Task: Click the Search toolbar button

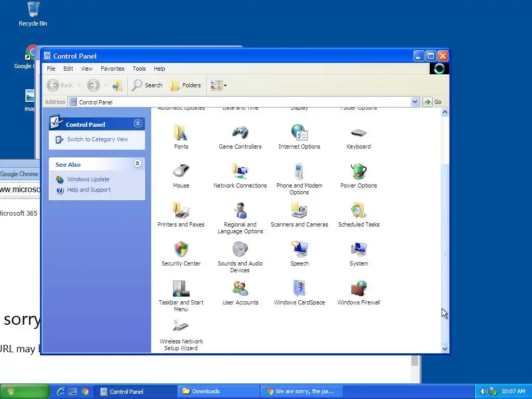Action: point(147,85)
